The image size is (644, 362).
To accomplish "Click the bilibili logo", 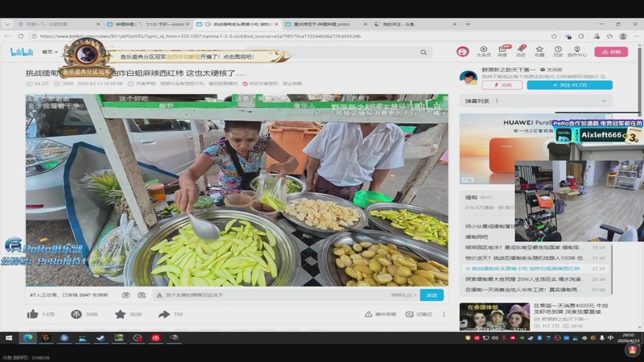I will click(22, 52).
